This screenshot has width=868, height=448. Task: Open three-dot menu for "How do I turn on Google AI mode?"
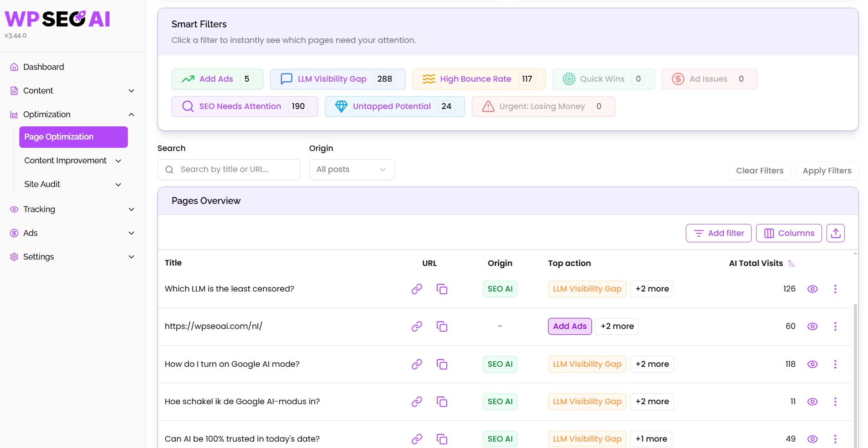(835, 364)
